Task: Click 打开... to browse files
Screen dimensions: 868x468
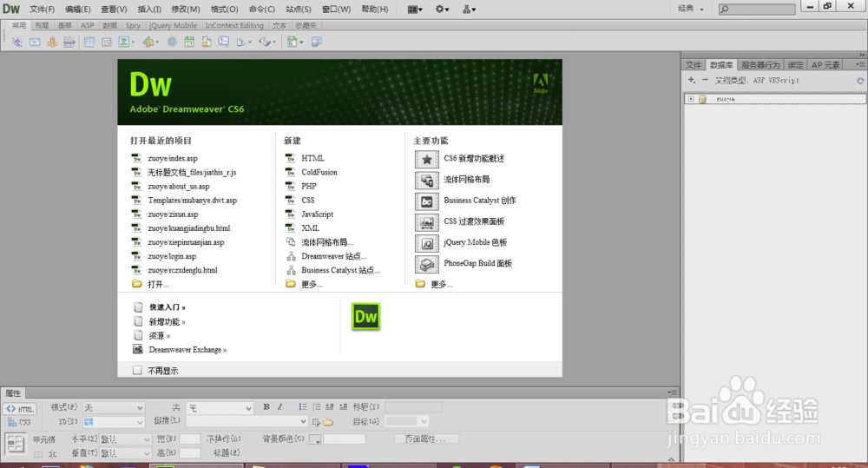Action: point(158,284)
